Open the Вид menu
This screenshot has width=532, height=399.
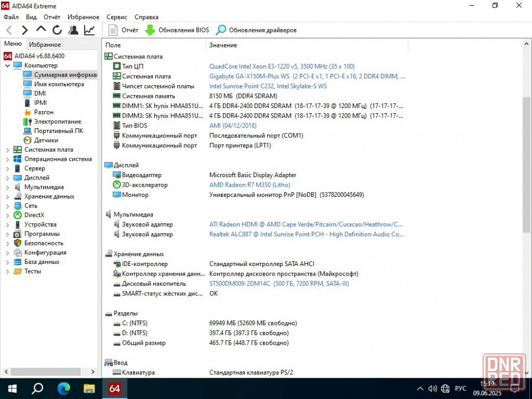pyautogui.click(x=31, y=17)
